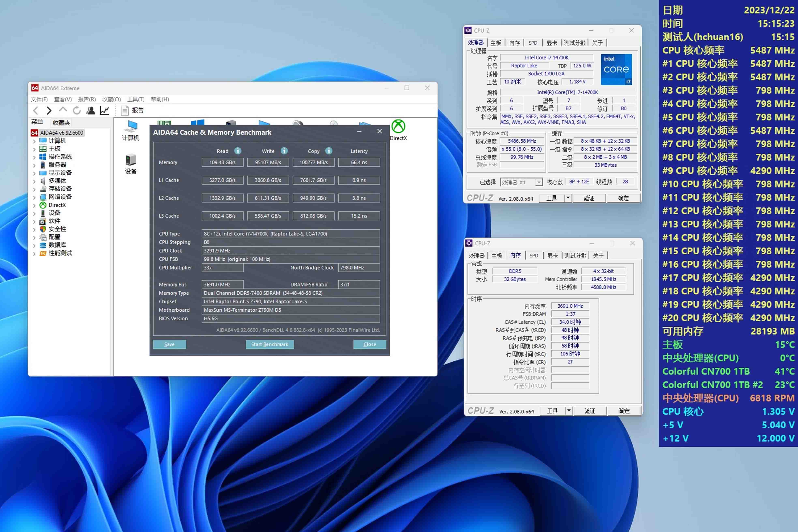The width and height of the screenshot is (798, 532).
Task: Select the 性能测试 benchmark tree icon
Action: coord(43,253)
